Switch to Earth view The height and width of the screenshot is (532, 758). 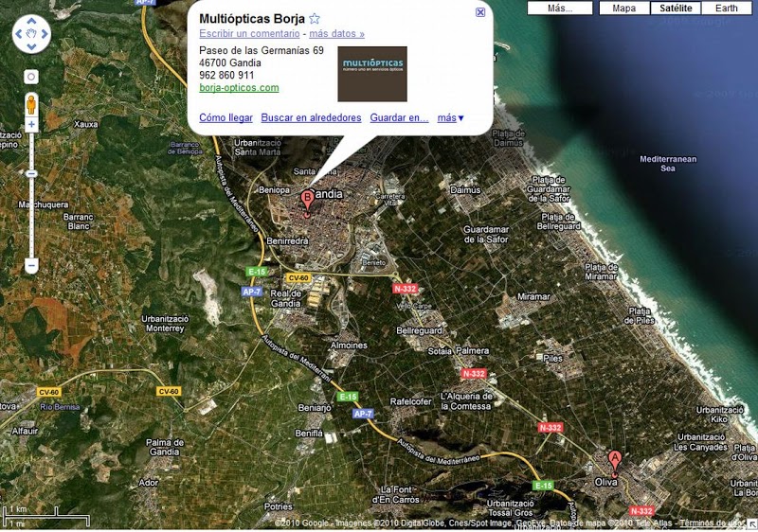726,9
